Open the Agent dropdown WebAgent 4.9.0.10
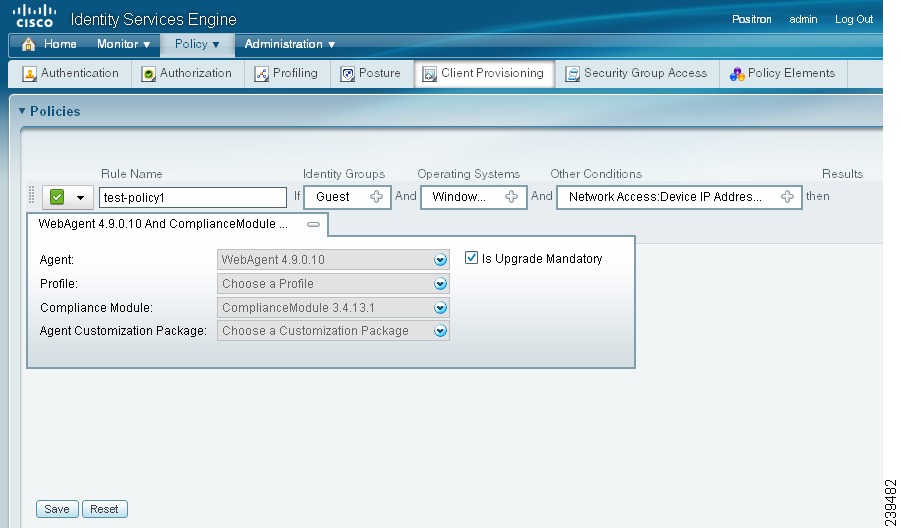Image resolution: width=901 pixels, height=528 pixels. [x=333, y=260]
